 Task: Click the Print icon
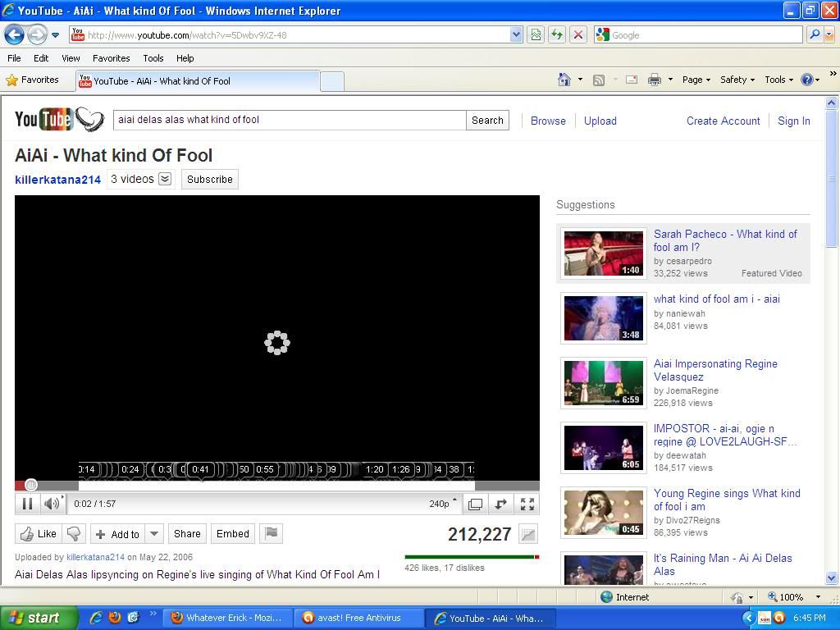(x=654, y=80)
